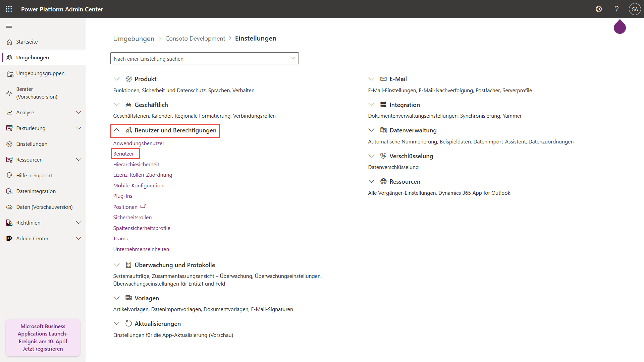Click the Geschäftlich briefcase icon

[x=128, y=105]
